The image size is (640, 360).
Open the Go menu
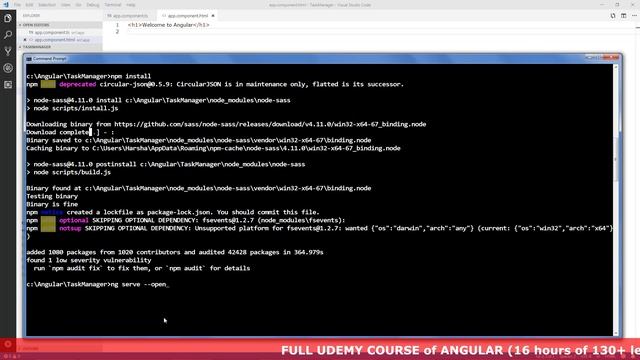[x=78, y=5]
